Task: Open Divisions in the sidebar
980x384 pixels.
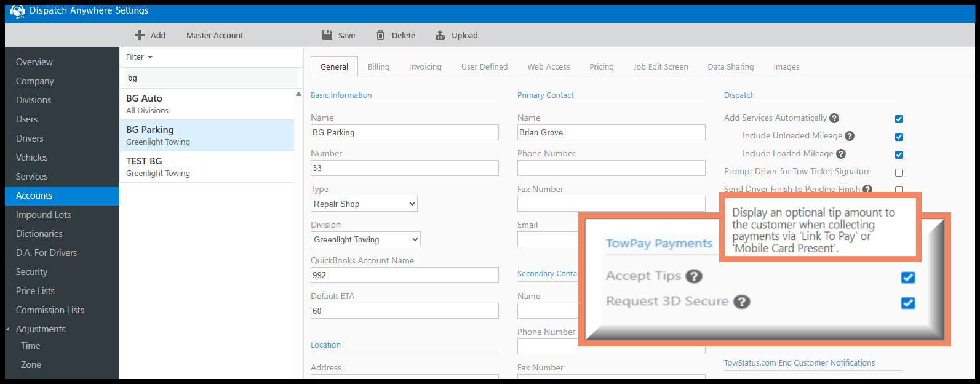Action: [x=62, y=100]
